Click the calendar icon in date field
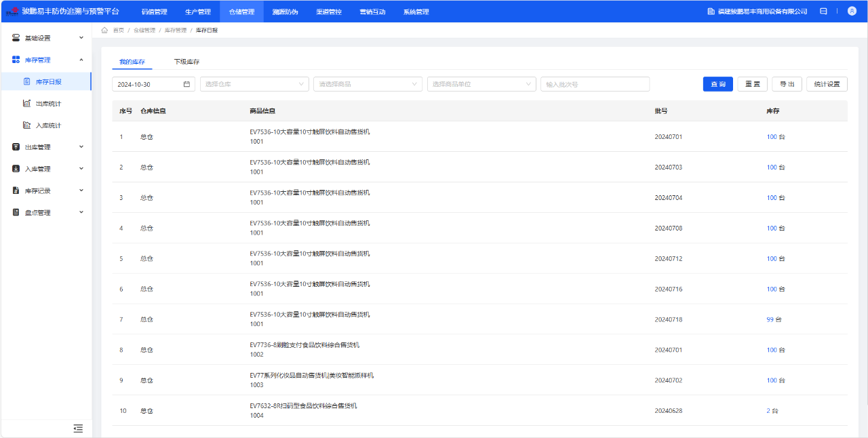 [x=186, y=84]
